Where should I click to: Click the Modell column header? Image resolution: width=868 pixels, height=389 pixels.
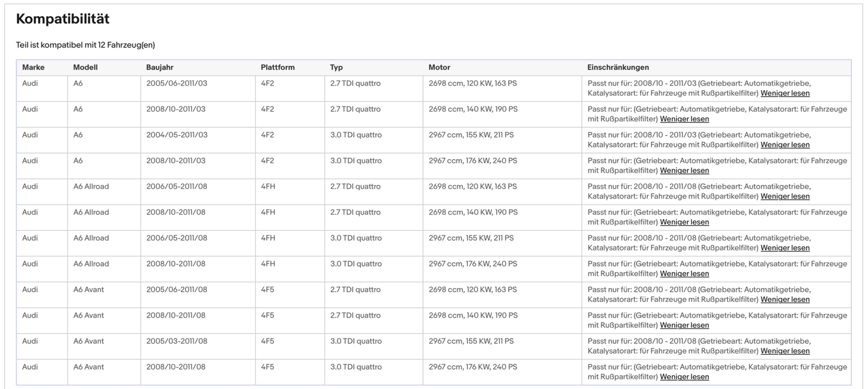(x=85, y=68)
